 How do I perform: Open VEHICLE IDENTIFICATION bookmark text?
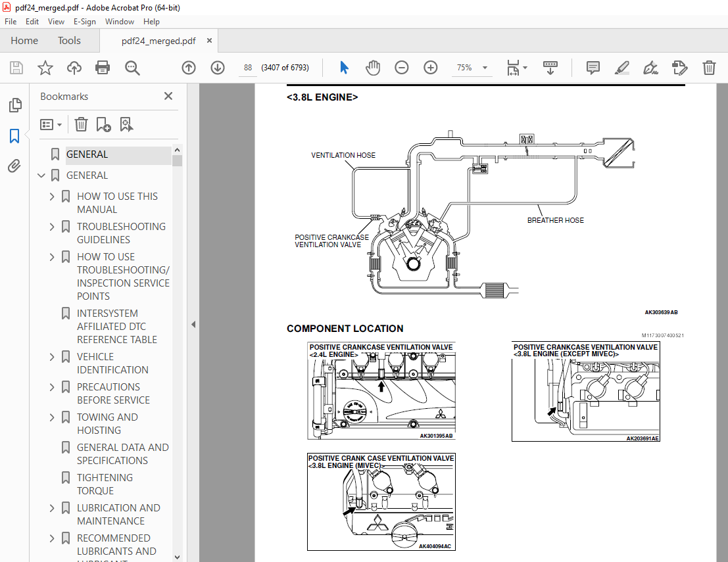click(x=112, y=363)
